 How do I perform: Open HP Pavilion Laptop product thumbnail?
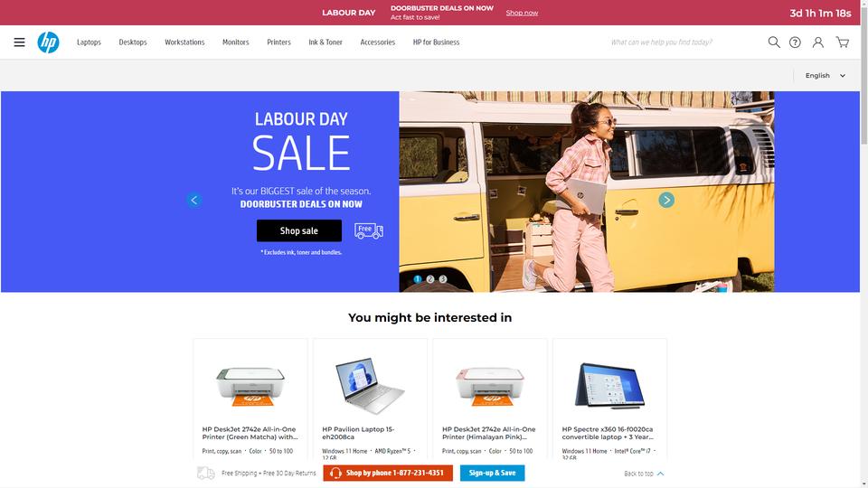pyautogui.click(x=370, y=385)
